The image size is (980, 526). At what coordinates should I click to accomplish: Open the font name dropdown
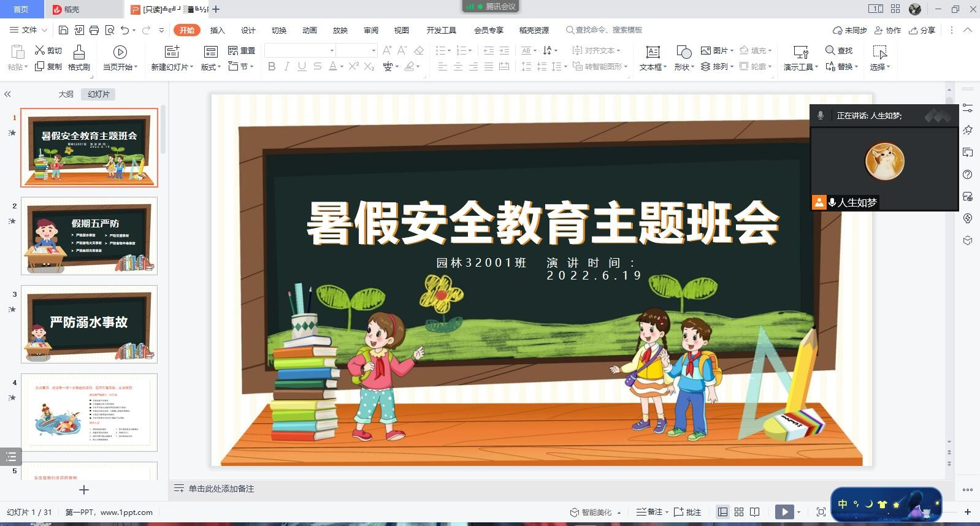(332, 50)
